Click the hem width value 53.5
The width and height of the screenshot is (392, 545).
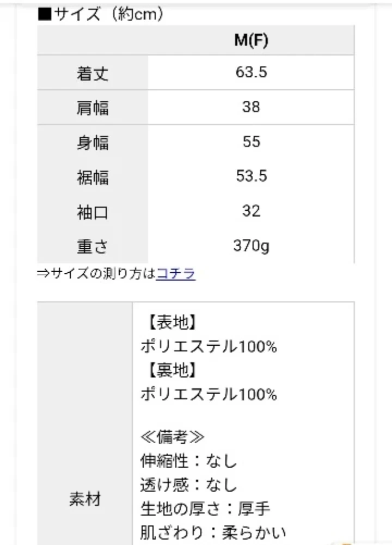click(251, 177)
